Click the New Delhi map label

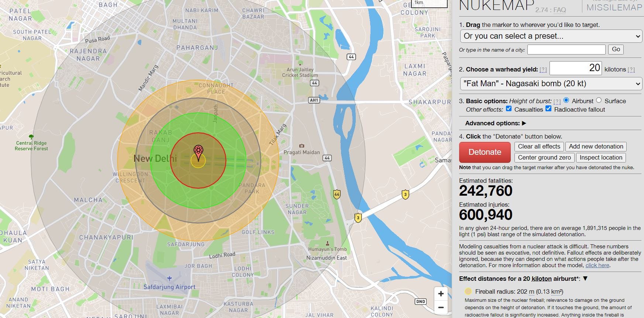[155, 158]
